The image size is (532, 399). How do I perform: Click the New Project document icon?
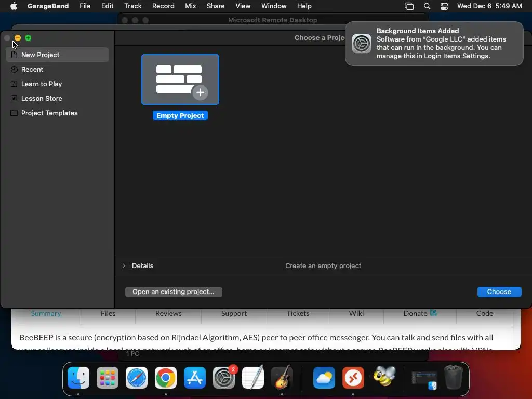click(14, 55)
